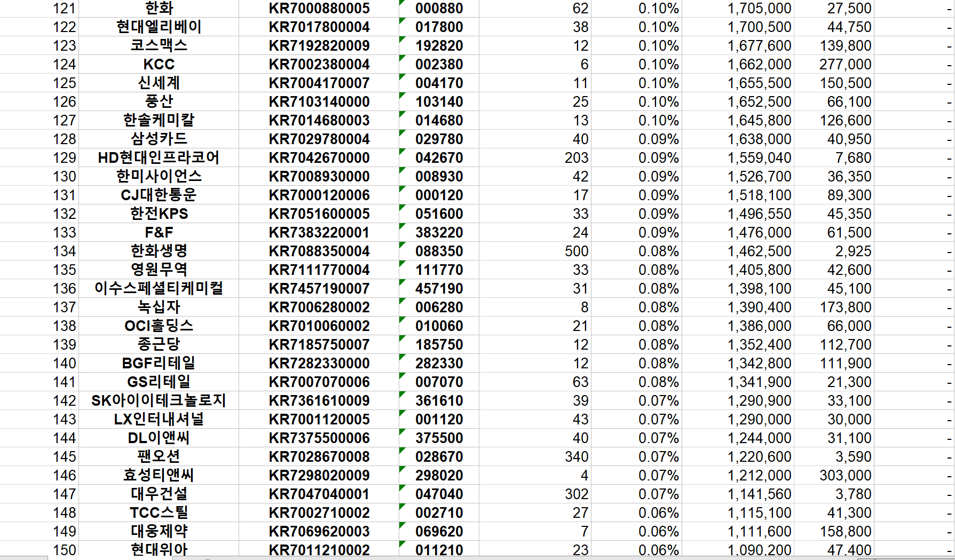Click quantity 203 in row 129
Screen dimensions: 955x560
coord(535,158)
